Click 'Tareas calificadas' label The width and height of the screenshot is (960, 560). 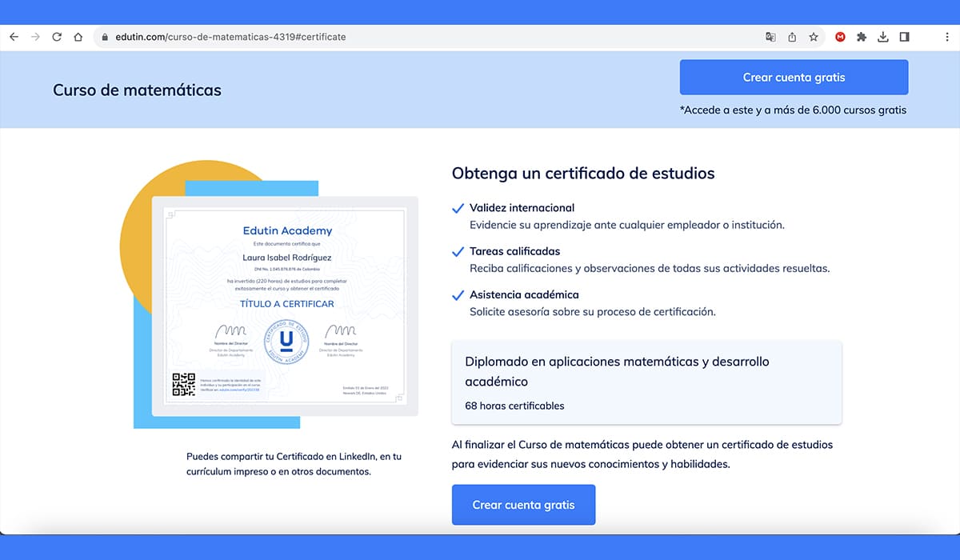(x=514, y=251)
